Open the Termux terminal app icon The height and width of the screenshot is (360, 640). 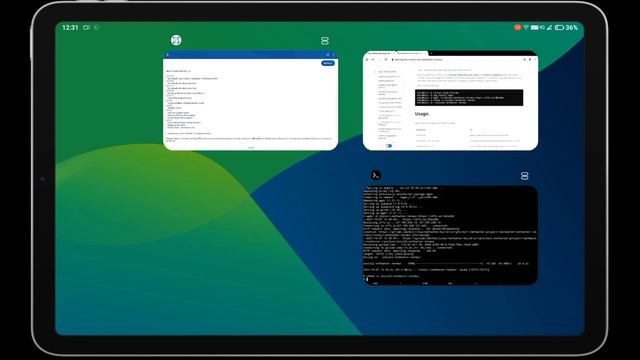click(x=376, y=175)
